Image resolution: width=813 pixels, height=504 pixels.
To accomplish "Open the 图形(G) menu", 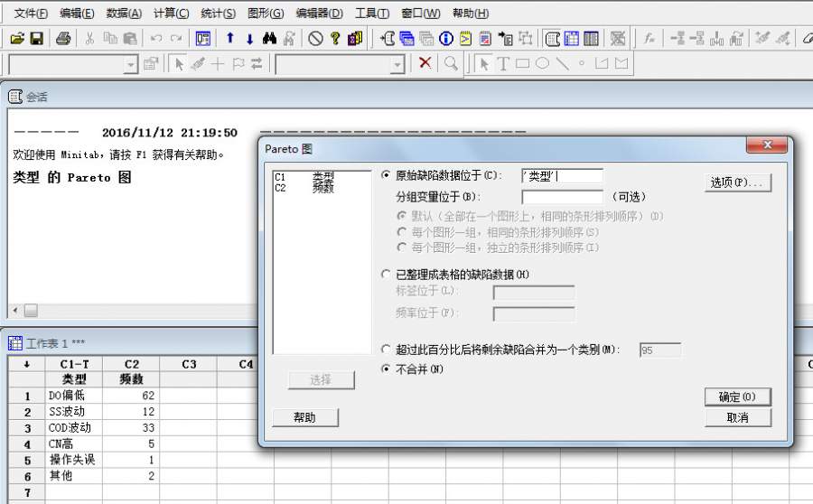I will 266,14.
